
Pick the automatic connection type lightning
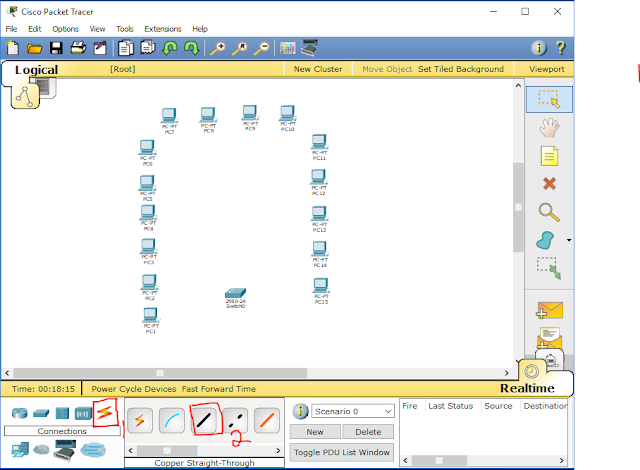(140, 420)
